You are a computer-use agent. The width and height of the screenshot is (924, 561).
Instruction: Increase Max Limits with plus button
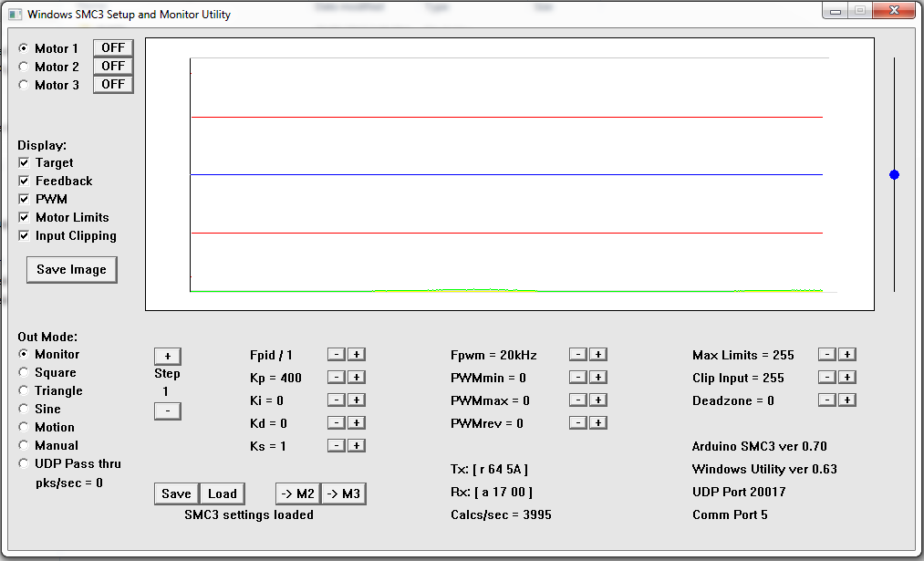[x=846, y=354]
